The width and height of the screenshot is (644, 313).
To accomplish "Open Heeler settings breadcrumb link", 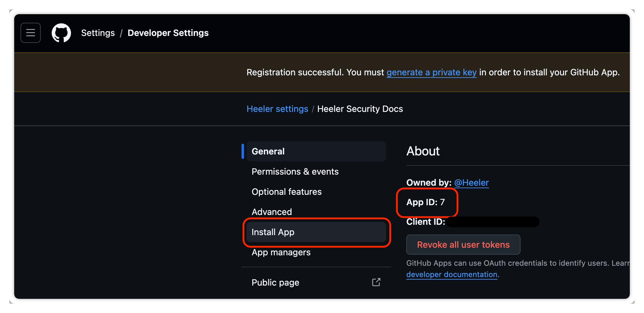I will (x=277, y=109).
